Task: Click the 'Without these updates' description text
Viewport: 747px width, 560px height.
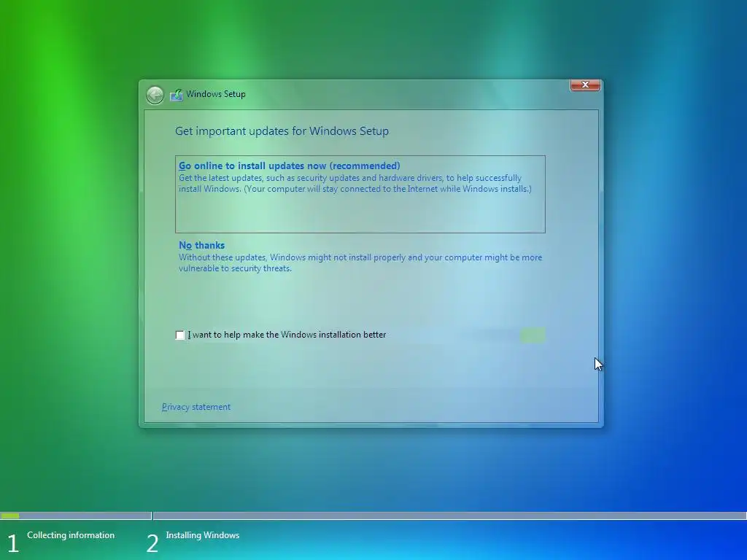Action: pyautogui.click(x=360, y=262)
